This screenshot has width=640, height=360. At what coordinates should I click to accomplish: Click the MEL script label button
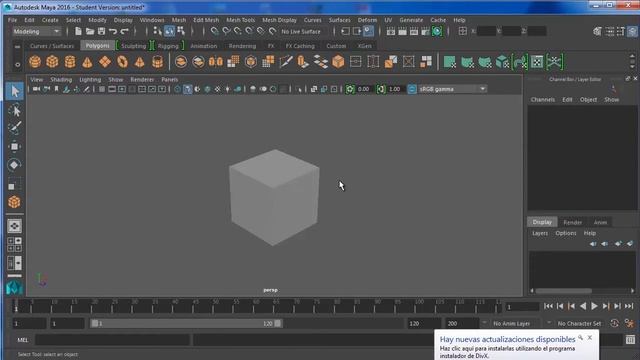coord(23,340)
